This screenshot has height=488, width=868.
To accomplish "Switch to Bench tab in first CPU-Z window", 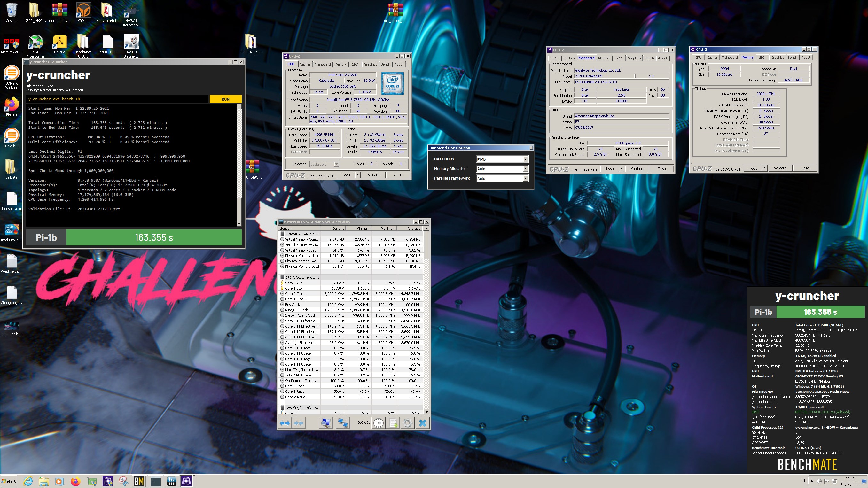I will 385,64.
